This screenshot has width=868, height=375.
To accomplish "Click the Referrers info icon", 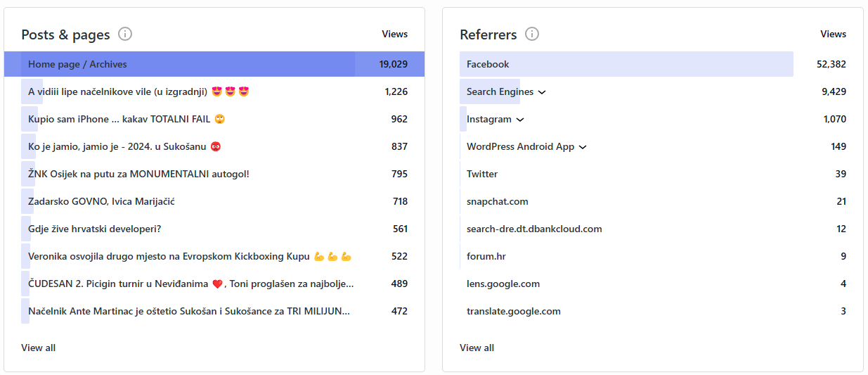I will point(532,34).
